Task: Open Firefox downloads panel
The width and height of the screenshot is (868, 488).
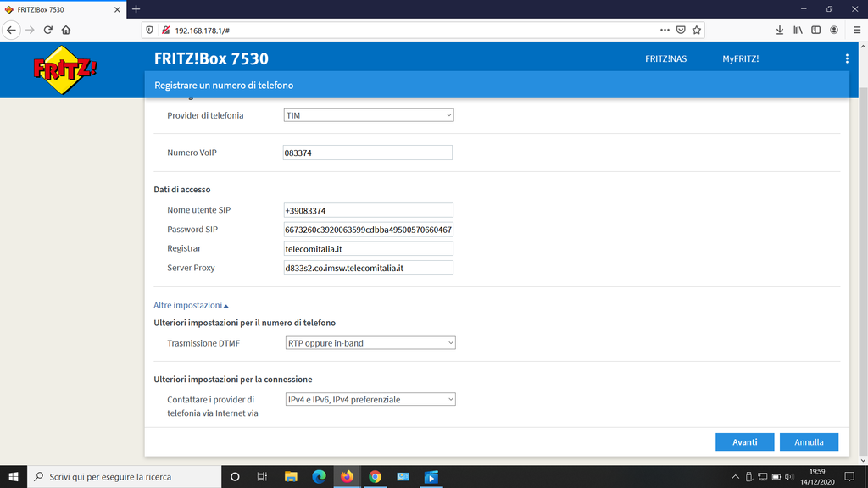Action: pos(780,30)
